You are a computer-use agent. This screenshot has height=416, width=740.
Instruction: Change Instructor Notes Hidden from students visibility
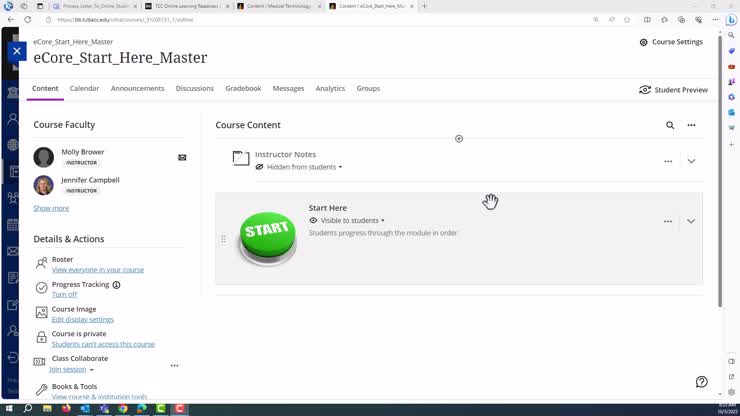pyautogui.click(x=304, y=167)
